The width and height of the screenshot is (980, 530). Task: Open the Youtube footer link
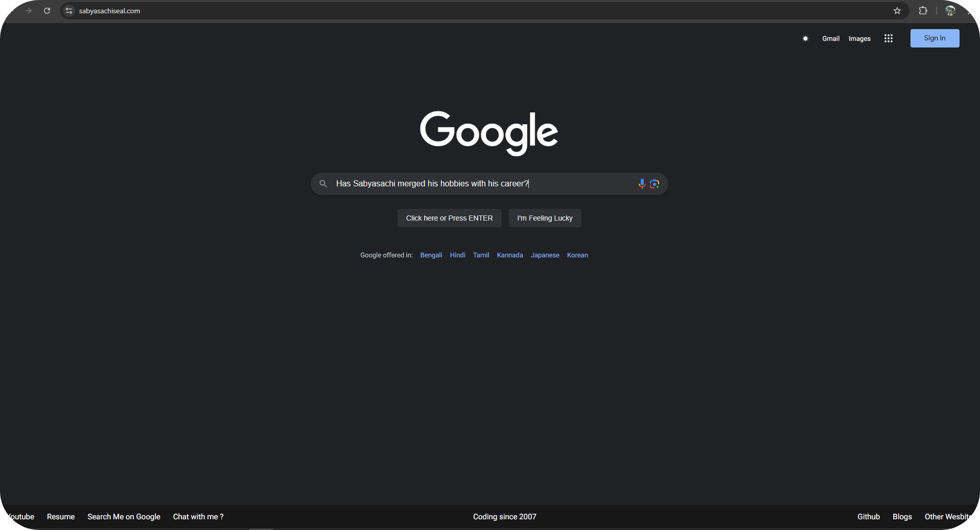[20, 517]
